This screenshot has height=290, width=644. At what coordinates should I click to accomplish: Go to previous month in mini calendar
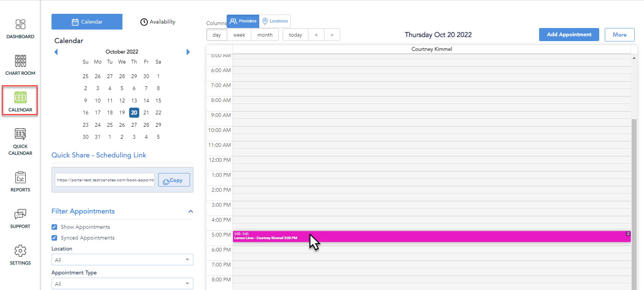56,52
